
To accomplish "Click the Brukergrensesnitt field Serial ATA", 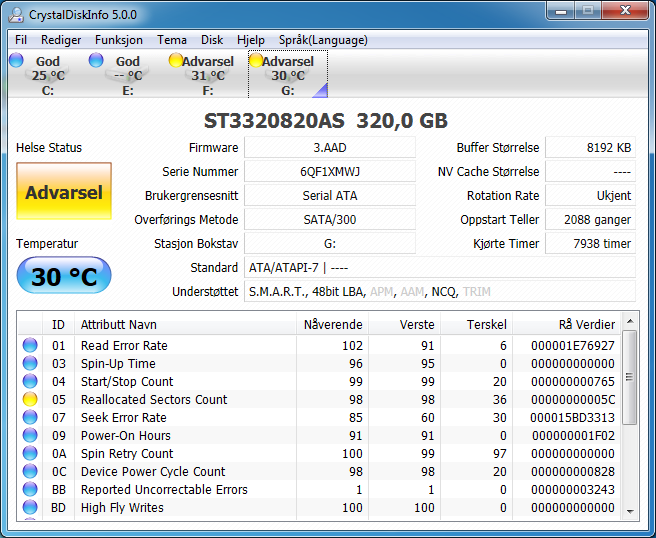I will (x=330, y=195).
